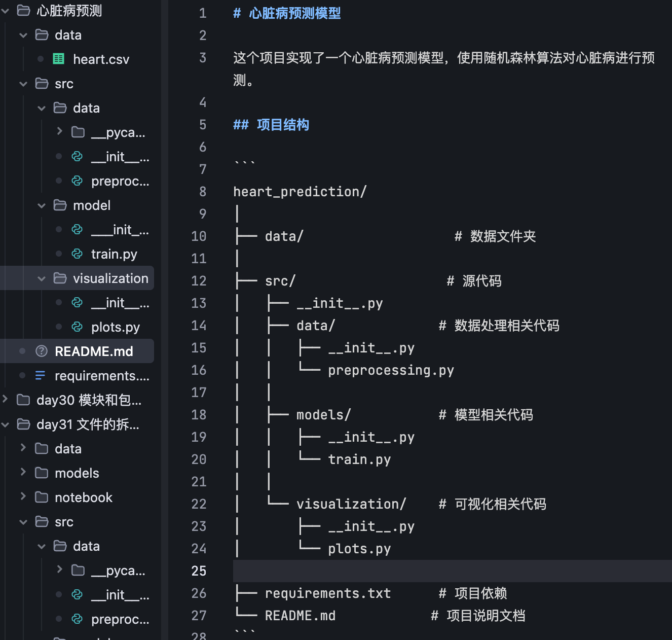Click the '# 源代码' comment on line 12
Image resolution: width=672 pixels, height=640 pixels.
pyautogui.click(x=474, y=281)
